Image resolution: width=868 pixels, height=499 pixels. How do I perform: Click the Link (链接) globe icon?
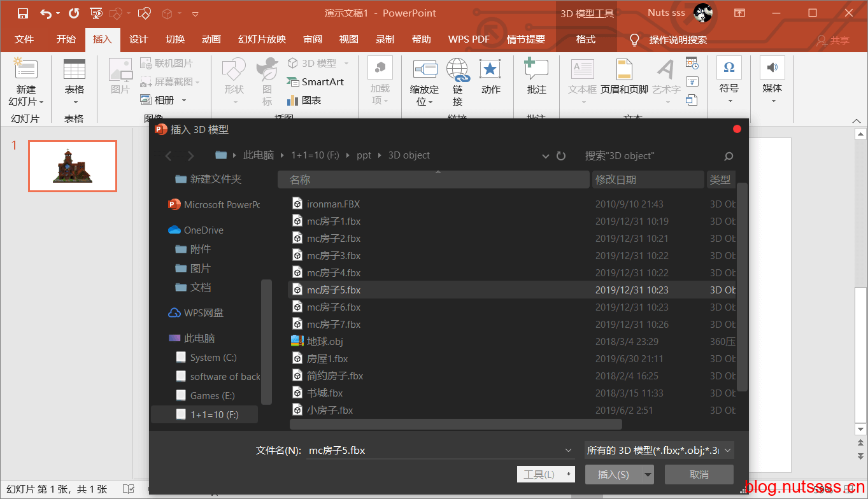click(x=458, y=69)
